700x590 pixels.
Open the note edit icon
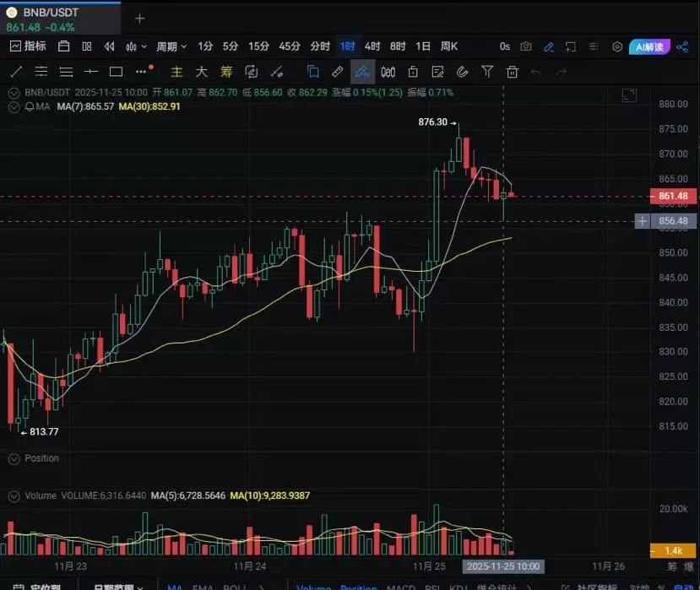point(438,72)
